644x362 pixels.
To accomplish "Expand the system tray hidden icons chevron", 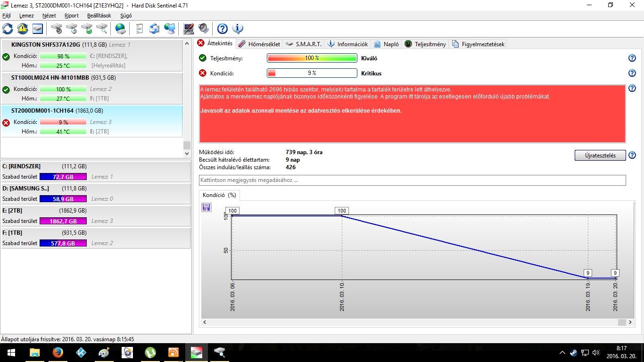I will (x=562, y=353).
